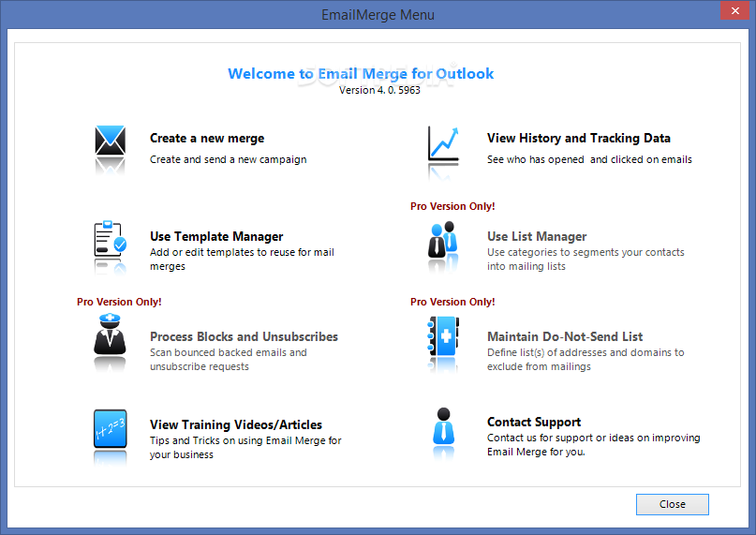
Task: Click the businessman Contact Support icon
Action: tap(443, 426)
